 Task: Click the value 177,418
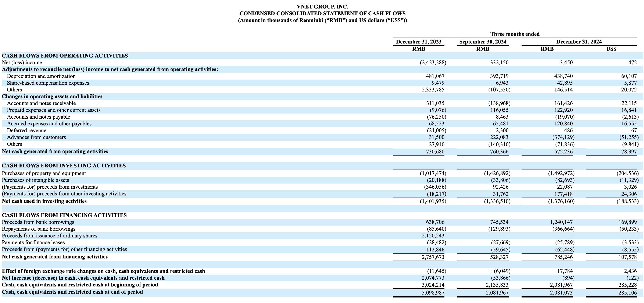tap(563, 194)
